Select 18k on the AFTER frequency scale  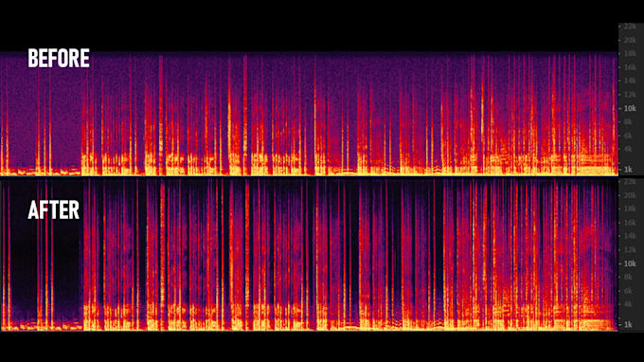630,208
